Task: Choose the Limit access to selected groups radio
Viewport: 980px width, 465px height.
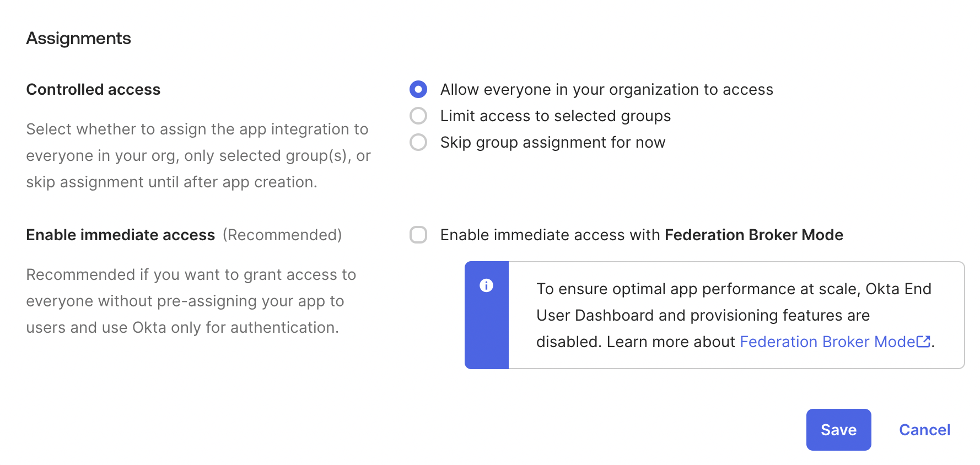Action: [418, 116]
